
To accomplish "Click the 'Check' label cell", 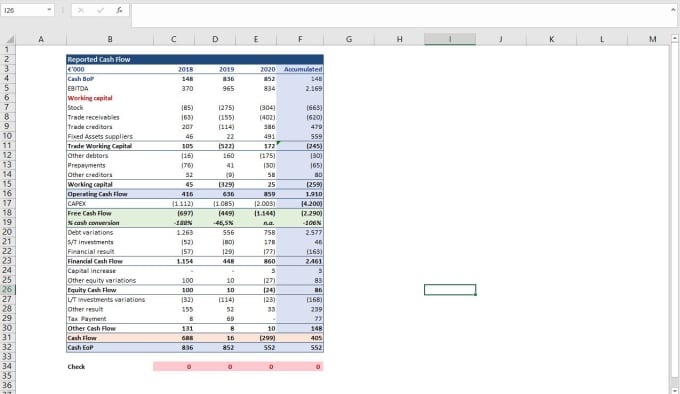I will point(110,366).
